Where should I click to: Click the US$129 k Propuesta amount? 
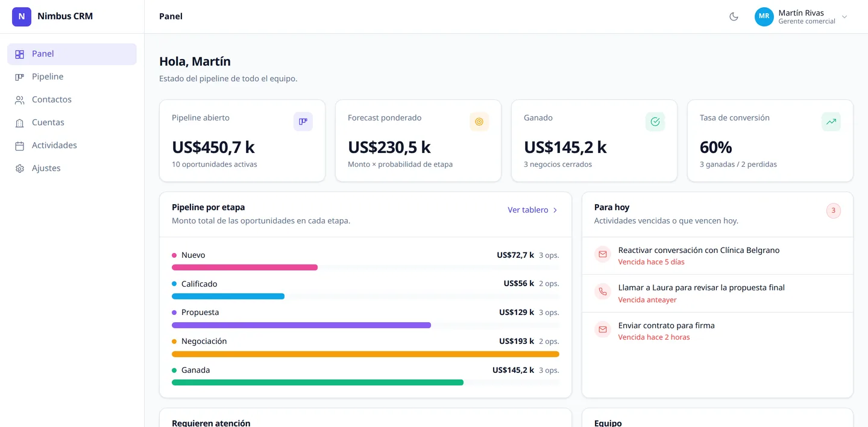[517, 313]
